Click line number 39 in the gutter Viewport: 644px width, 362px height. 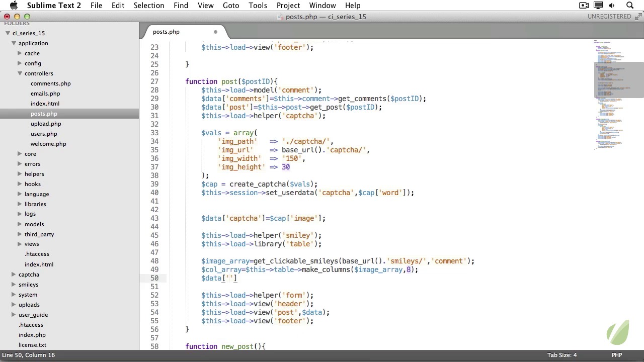(x=154, y=184)
